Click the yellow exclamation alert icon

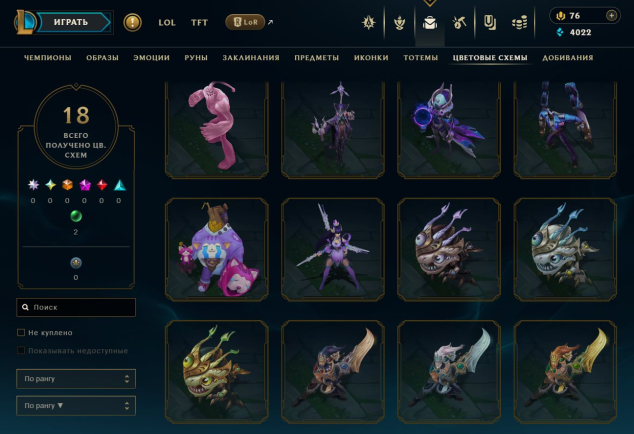(x=132, y=22)
